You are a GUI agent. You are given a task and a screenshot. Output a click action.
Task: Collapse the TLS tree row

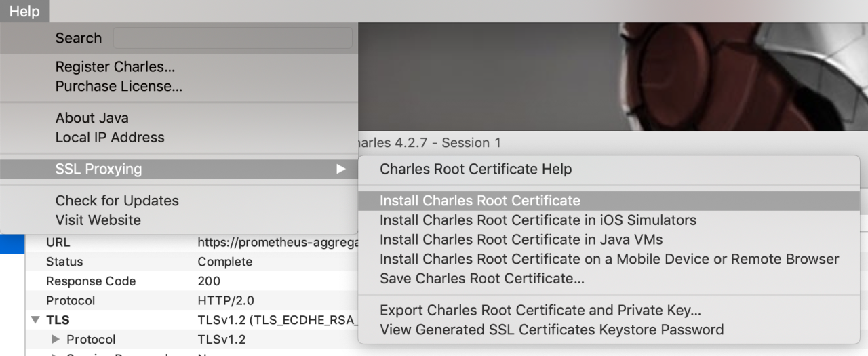[x=35, y=320]
